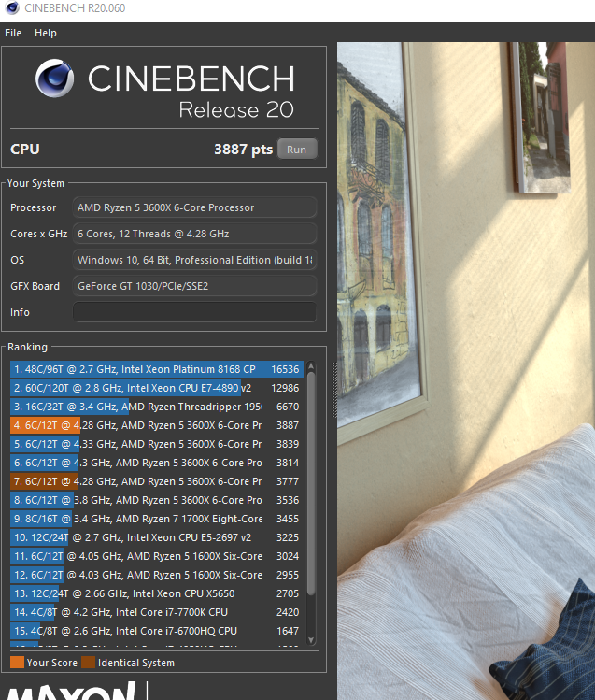
Task: Click the Cinebench logo sphere icon
Action: click(x=55, y=79)
